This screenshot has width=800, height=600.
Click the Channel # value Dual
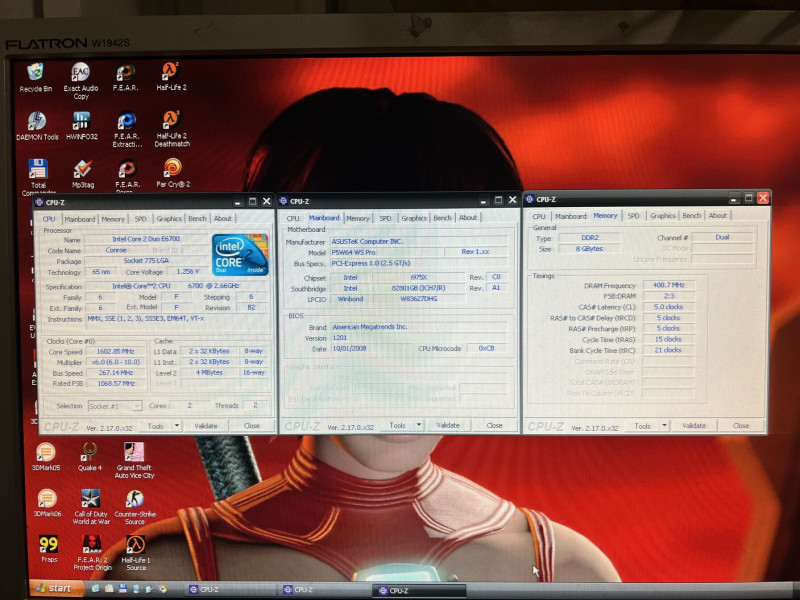(x=722, y=237)
